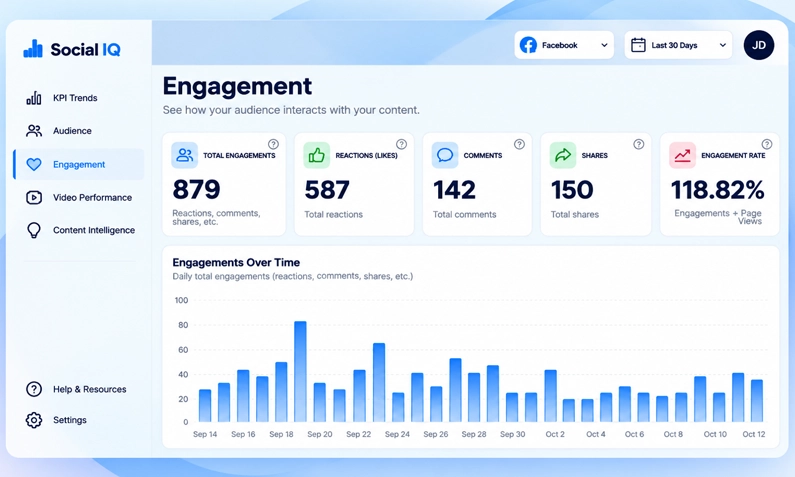Click the 100 y-axis label
Screen dimensions: 795x477
(181, 300)
